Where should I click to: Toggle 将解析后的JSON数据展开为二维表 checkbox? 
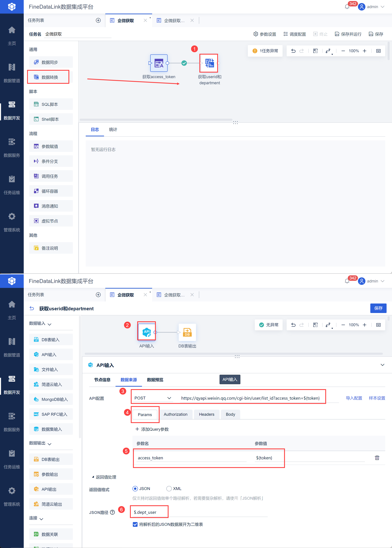click(135, 524)
